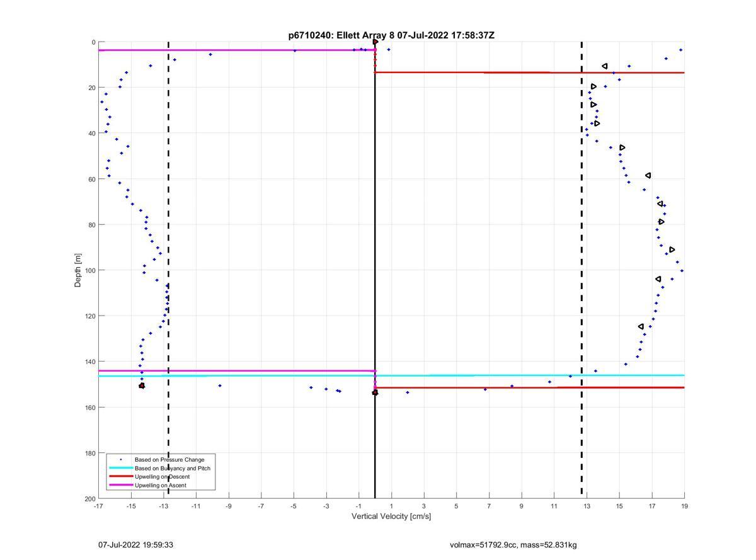The height and width of the screenshot is (560, 756).
Task: Select legend entry 'Based on Buoyancy and Pitch'
Action: click(x=173, y=468)
